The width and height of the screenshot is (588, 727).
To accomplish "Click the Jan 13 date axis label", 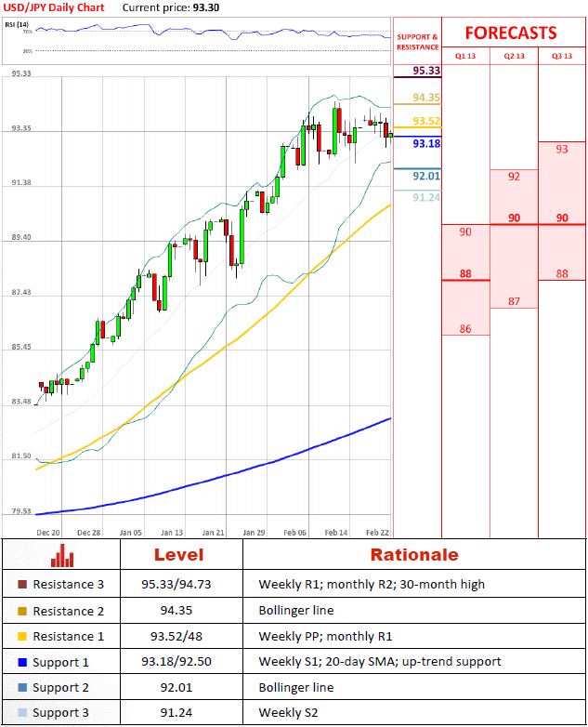I will pyautogui.click(x=172, y=533).
